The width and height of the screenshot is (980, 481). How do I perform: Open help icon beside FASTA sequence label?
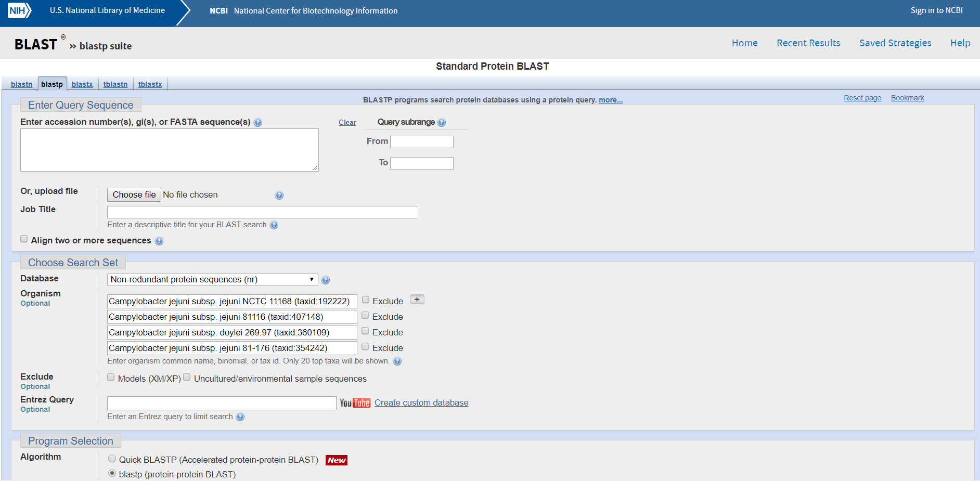pos(258,123)
